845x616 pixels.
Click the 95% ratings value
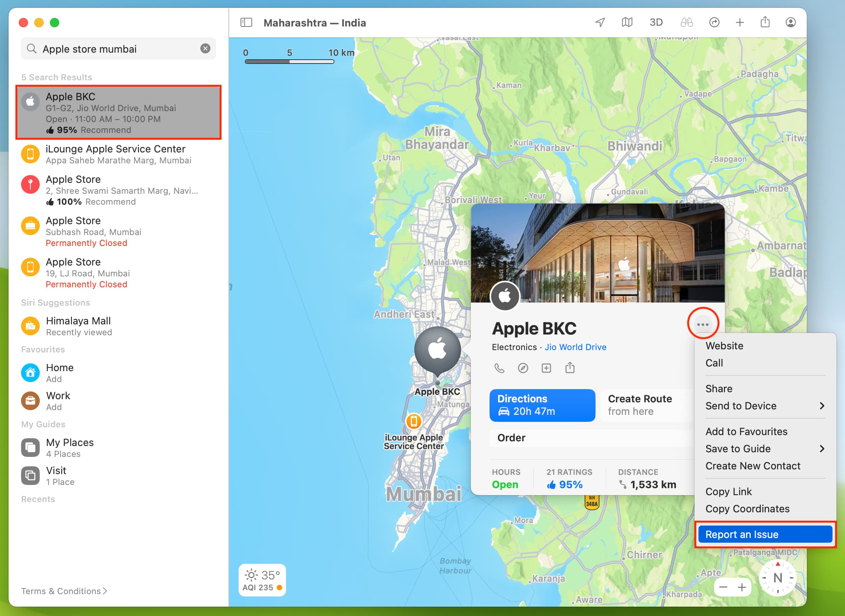pos(564,485)
